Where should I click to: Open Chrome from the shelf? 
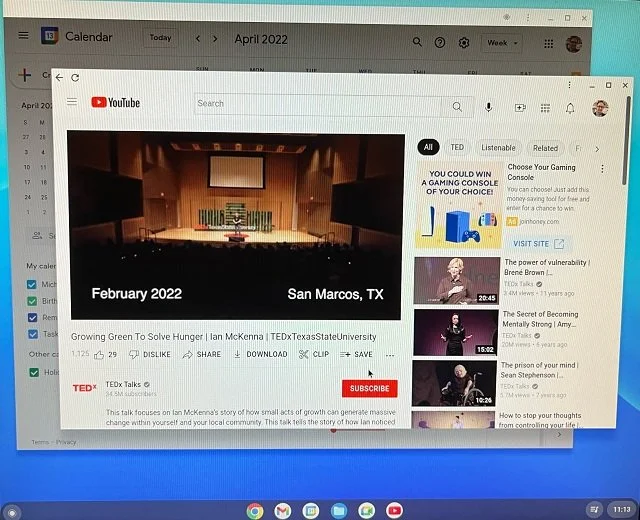pyautogui.click(x=255, y=511)
